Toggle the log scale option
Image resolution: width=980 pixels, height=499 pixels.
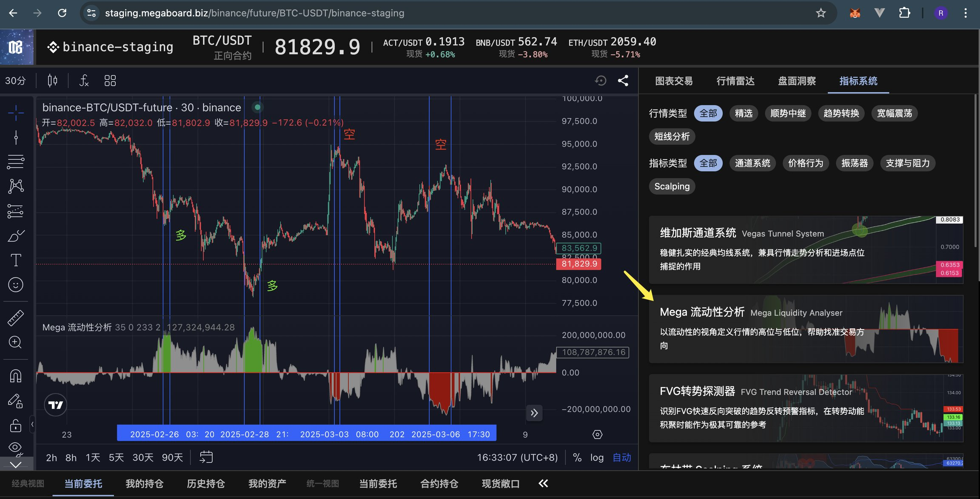(x=597, y=458)
